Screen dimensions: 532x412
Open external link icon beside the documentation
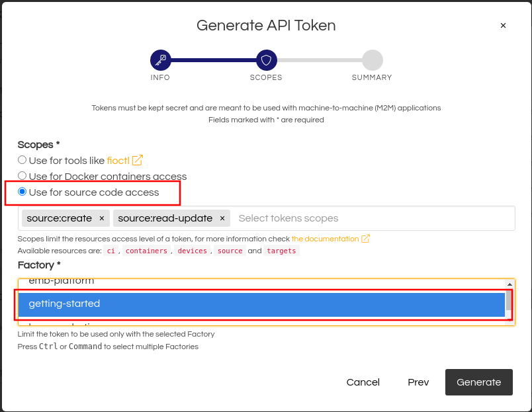(x=365, y=239)
